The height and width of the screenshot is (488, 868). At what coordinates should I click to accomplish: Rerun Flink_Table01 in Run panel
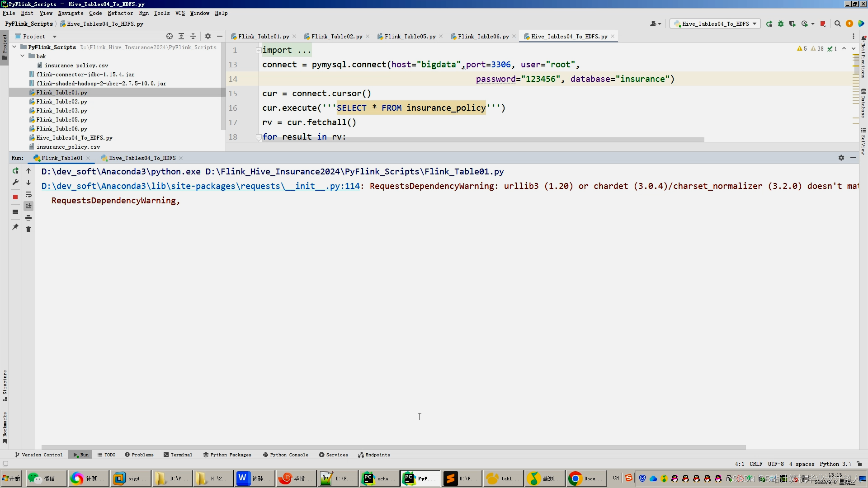[15, 171]
